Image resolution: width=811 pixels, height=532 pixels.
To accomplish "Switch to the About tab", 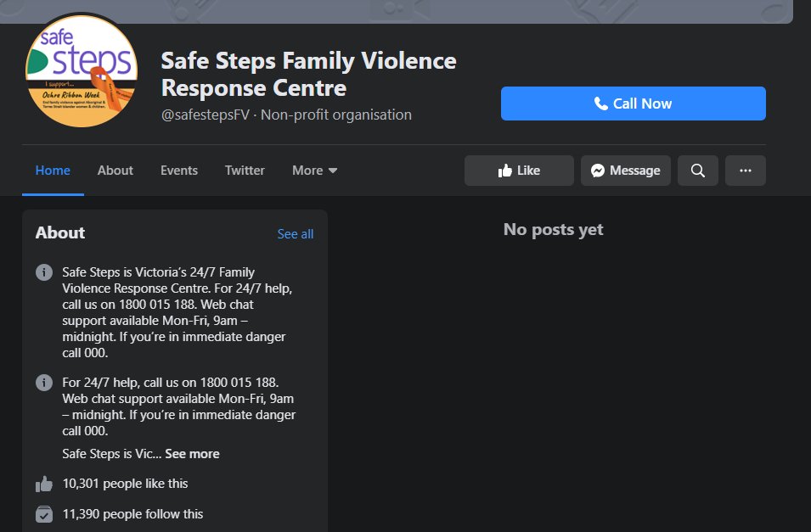I will (x=115, y=170).
